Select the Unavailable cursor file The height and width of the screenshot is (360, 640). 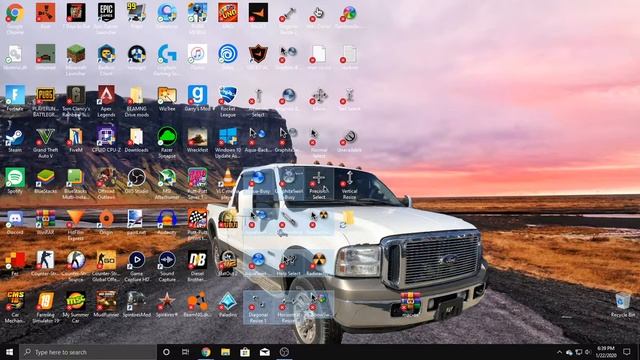click(x=349, y=137)
